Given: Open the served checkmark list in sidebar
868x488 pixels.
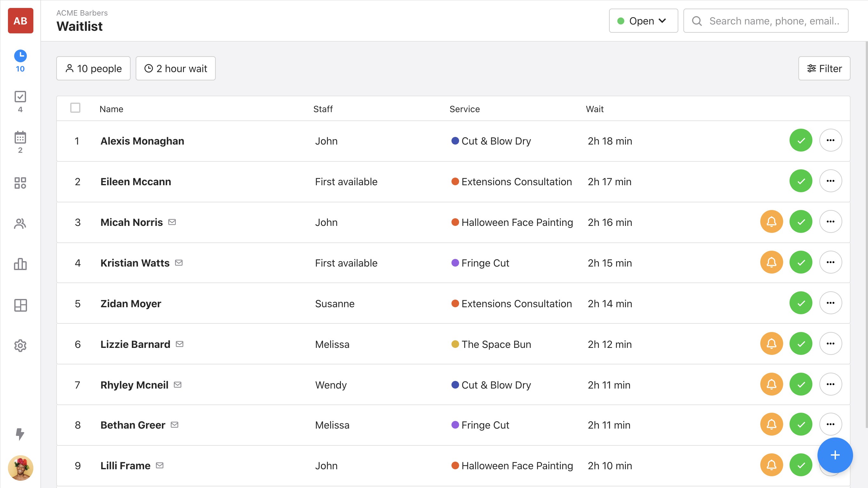Looking at the screenshot, I should point(20,97).
